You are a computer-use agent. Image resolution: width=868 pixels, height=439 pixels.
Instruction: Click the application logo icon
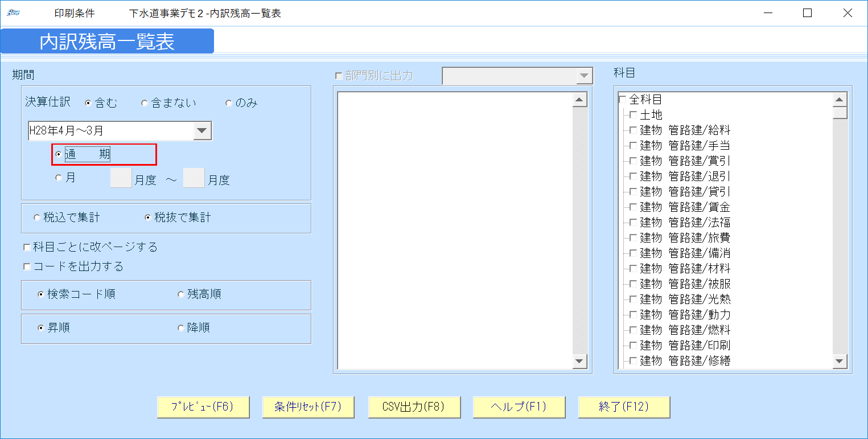[x=13, y=11]
